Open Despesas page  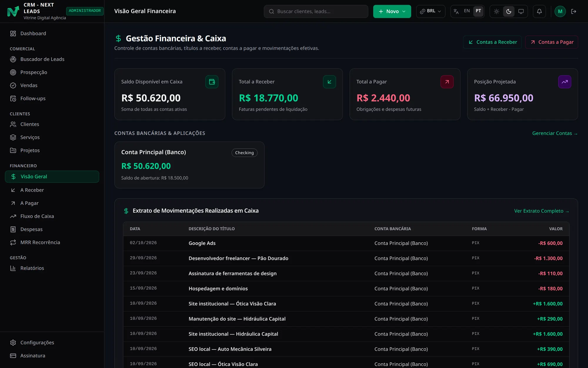tap(52, 229)
